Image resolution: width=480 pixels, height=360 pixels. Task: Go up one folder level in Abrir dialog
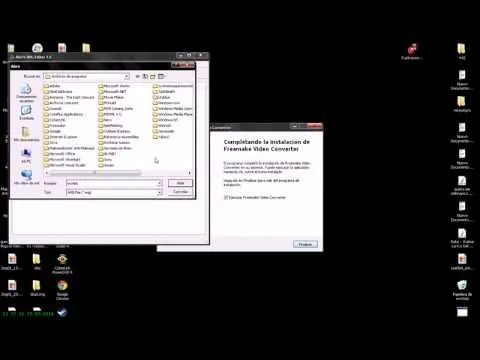[145, 77]
